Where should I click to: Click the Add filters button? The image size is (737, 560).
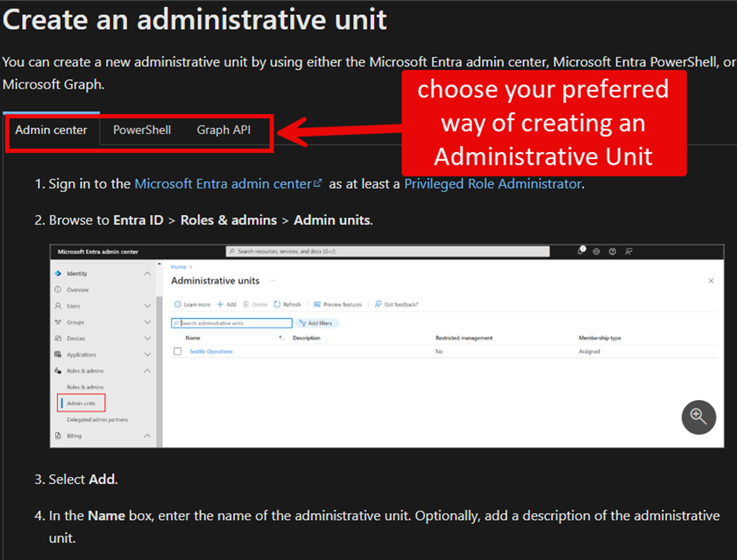click(x=317, y=323)
